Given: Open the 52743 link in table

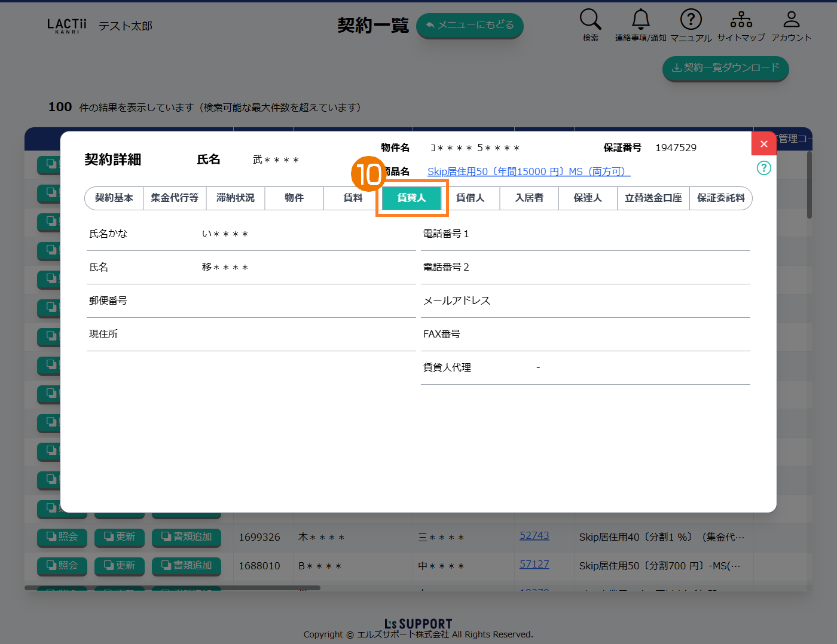Looking at the screenshot, I should (534, 535).
